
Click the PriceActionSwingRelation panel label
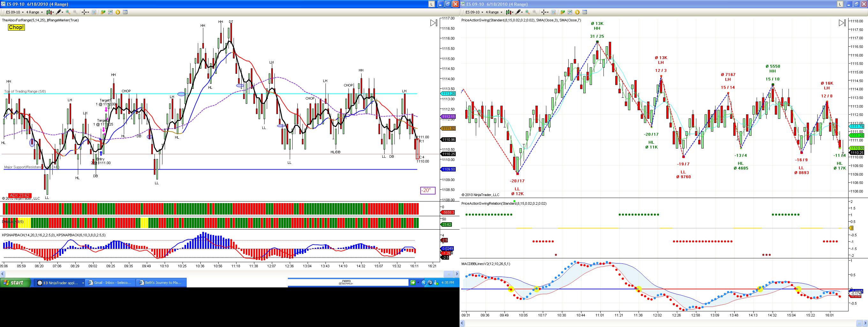click(505, 203)
